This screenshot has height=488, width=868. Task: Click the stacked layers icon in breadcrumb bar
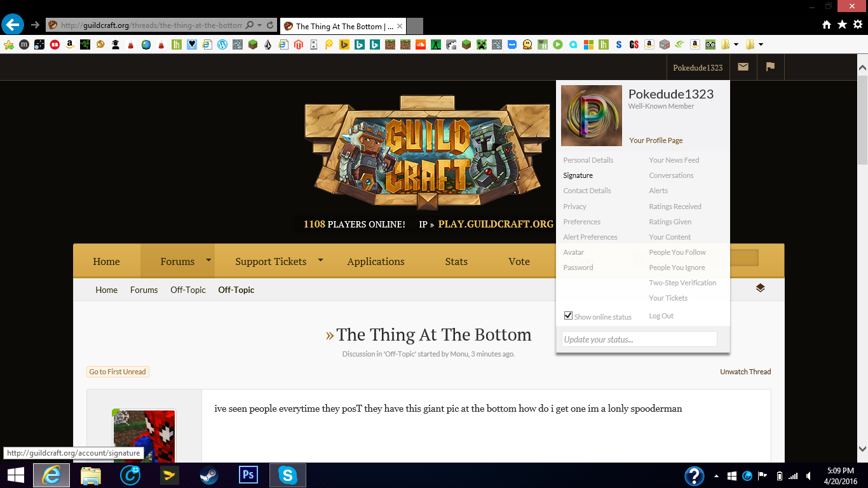pyautogui.click(x=760, y=288)
